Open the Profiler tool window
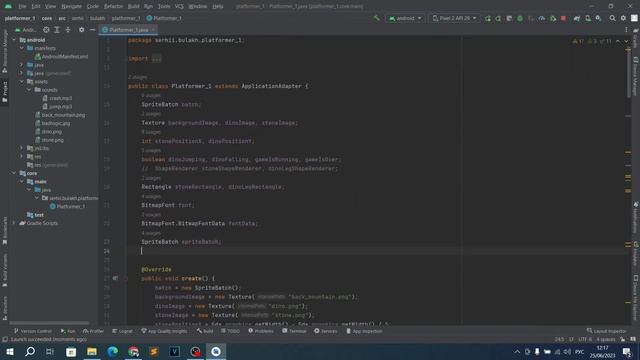 (93, 331)
